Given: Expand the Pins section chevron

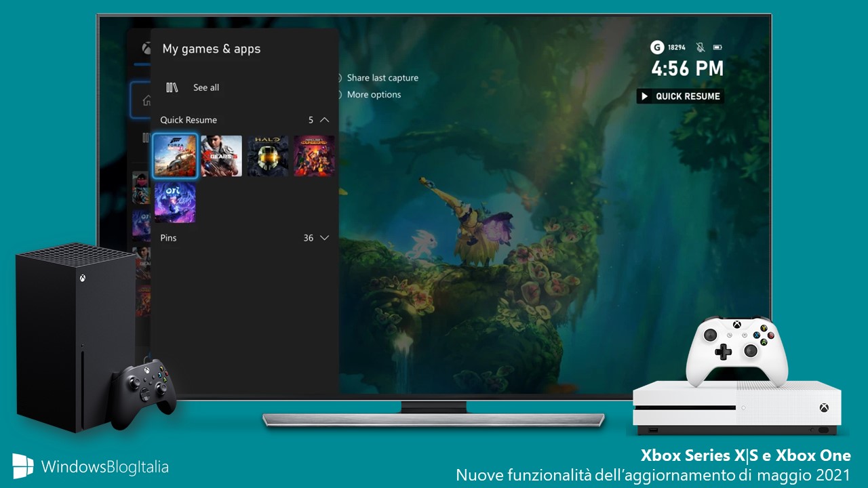Looking at the screenshot, I should click(324, 238).
